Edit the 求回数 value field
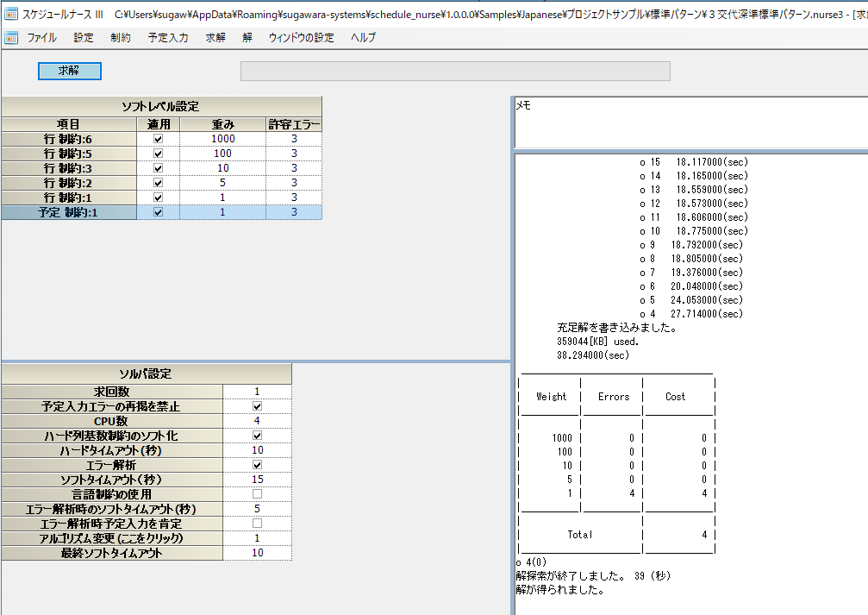The height and width of the screenshot is (615, 868). [258, 392]
